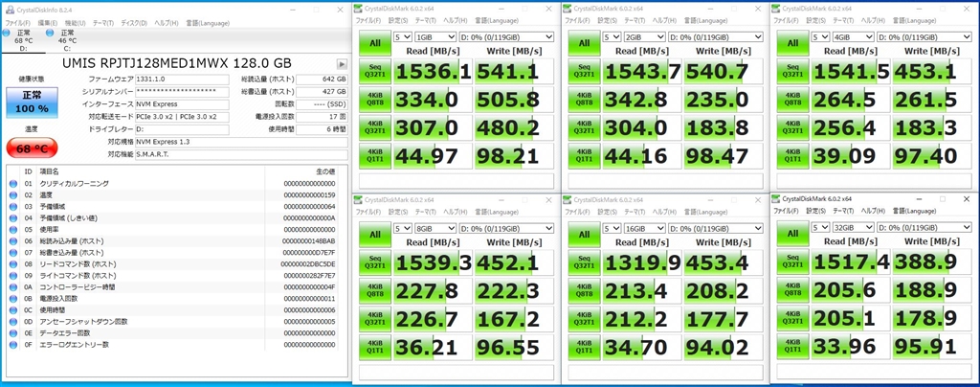This screenshot has height=387, width=980.
Task: Open 言語(Language) menu in 4GiB CrystalDiskMark window
Action: pyautogui.click(x=916, y=21)
